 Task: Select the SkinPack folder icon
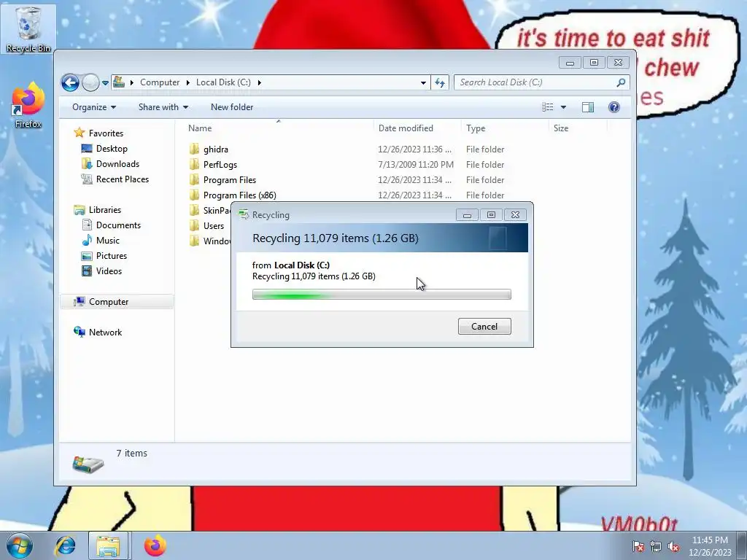click(194, 210)
